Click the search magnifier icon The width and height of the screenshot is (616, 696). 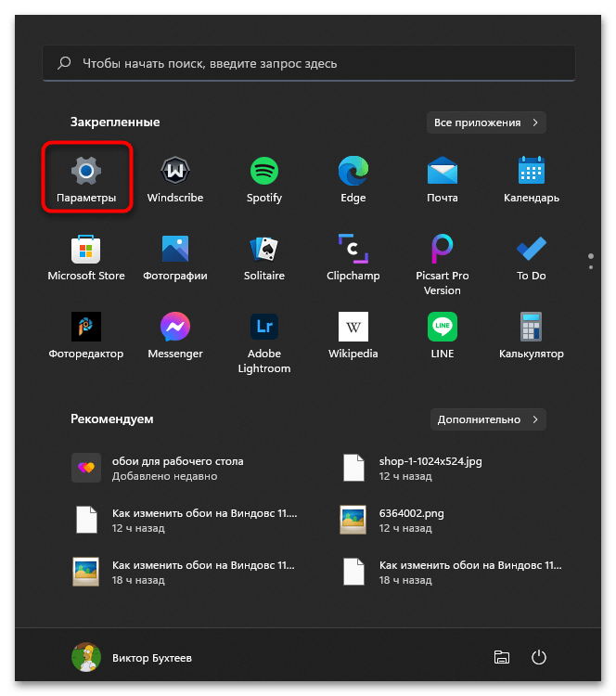[64, 63]
